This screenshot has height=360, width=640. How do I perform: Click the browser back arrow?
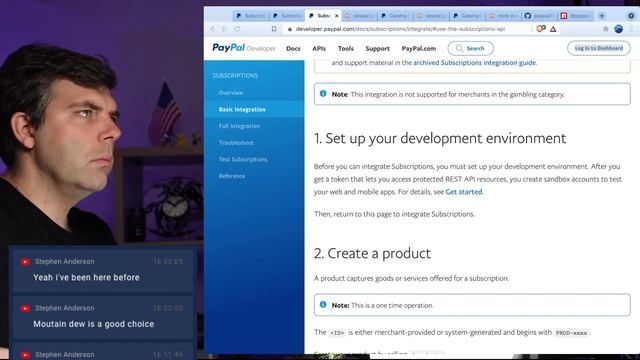point(212,29)
